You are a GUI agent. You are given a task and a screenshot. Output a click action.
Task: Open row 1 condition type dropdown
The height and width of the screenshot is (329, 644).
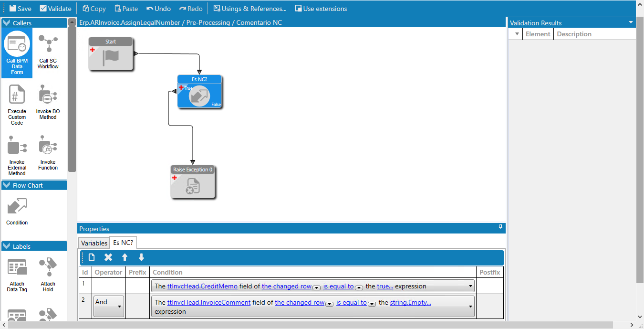pos(470,287)
